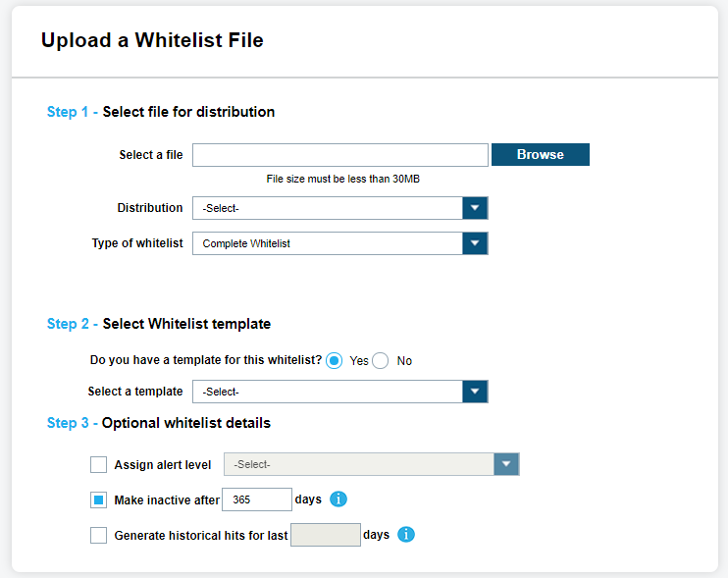Click the Browse button
The image size is (728, 578).
click(540, 155)
